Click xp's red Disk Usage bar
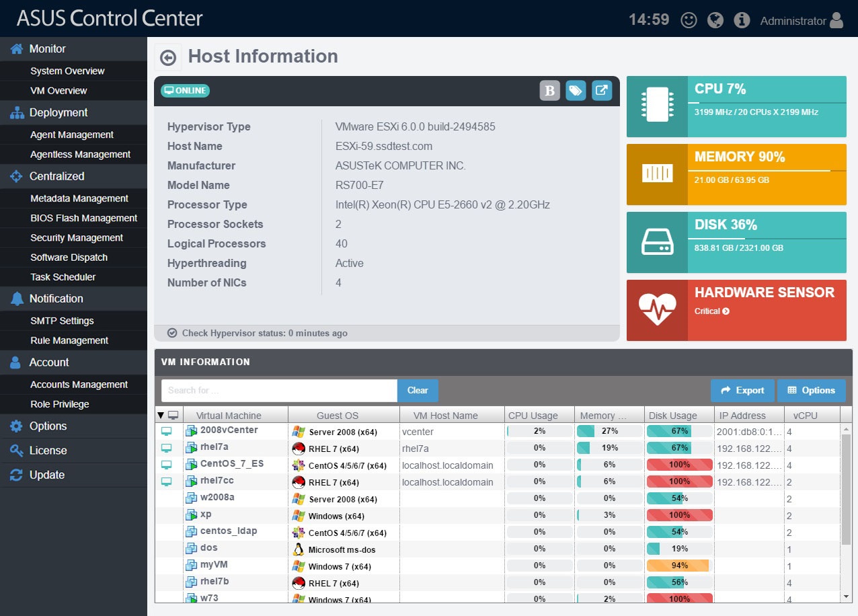Viewport: 858px width, 616px height. 679,516
